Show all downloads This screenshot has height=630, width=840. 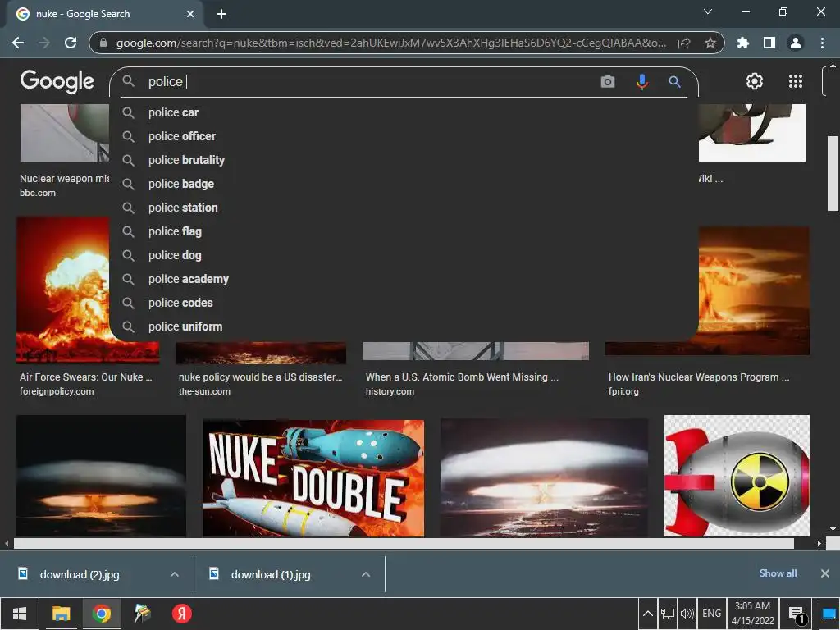click(778, 573)
